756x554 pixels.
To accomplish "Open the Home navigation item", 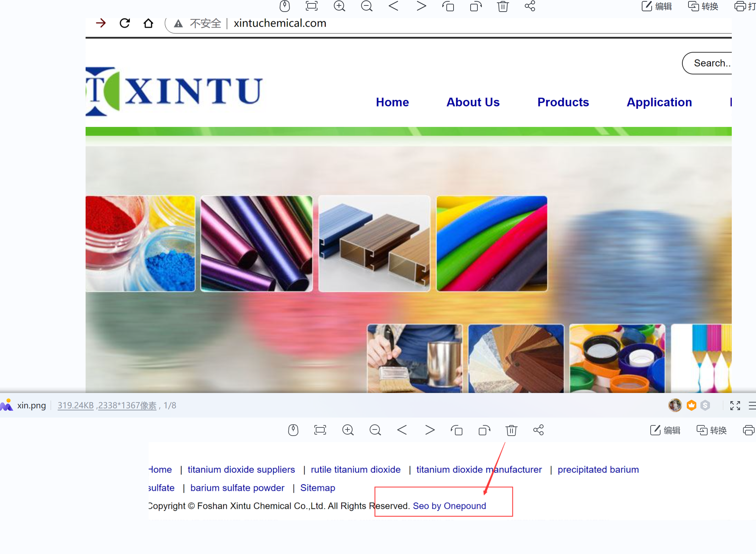I will coord(392,102).
